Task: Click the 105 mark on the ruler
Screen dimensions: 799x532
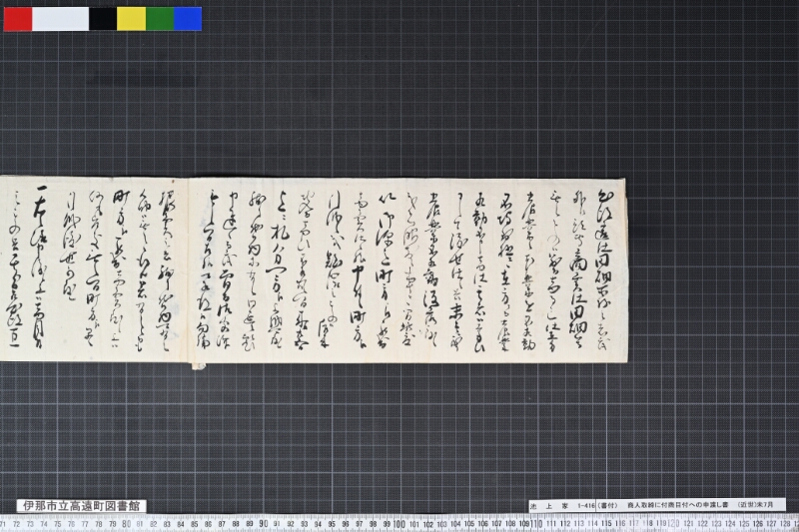Action: click(x=468, y=524)
